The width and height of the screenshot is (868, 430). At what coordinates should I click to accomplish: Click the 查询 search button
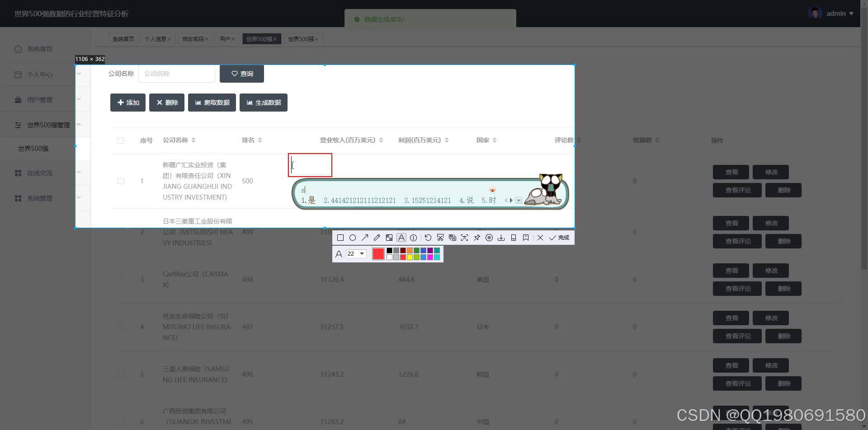(242, 74)
